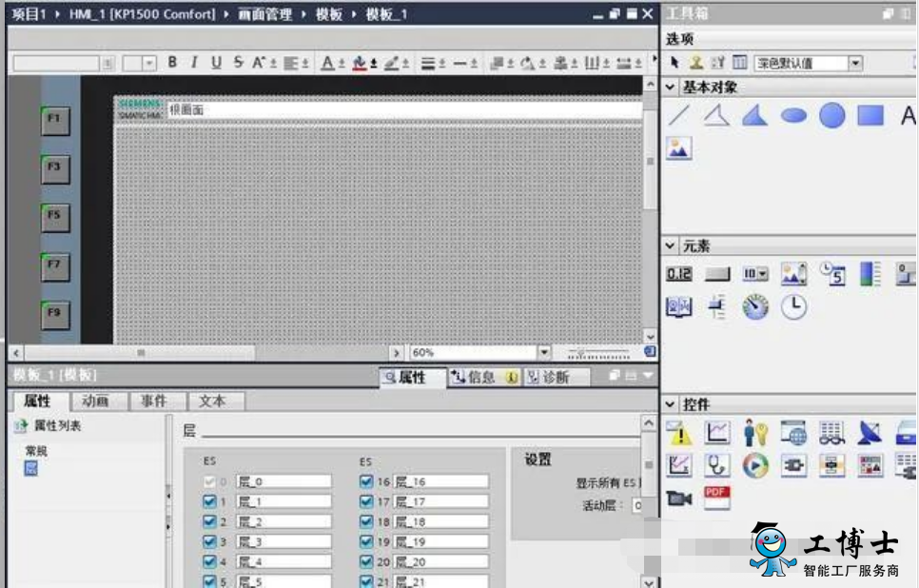The height and width of the screenshot is (588, 919).
Task: Open the font size dropdown
Action: [x=149, y=63]
